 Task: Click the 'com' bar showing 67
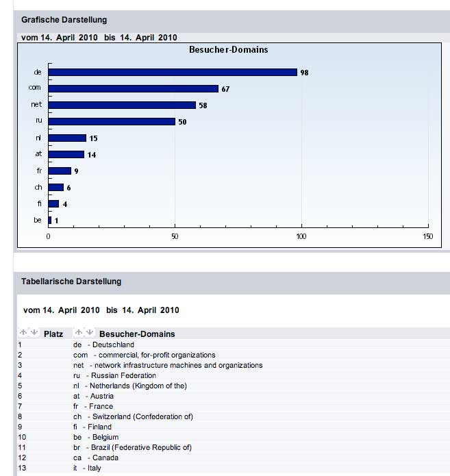133,88
